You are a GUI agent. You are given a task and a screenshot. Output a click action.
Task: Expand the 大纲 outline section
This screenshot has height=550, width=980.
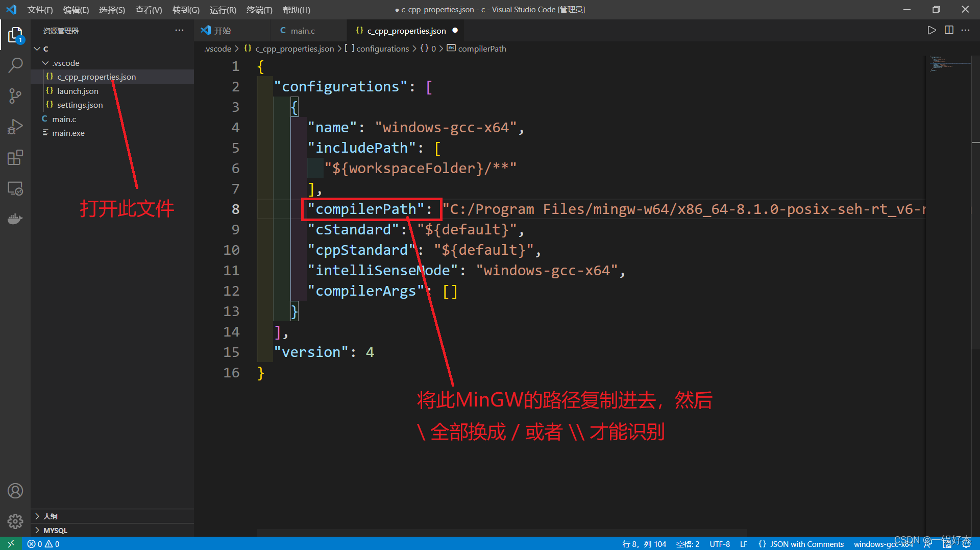click(112, 516)
